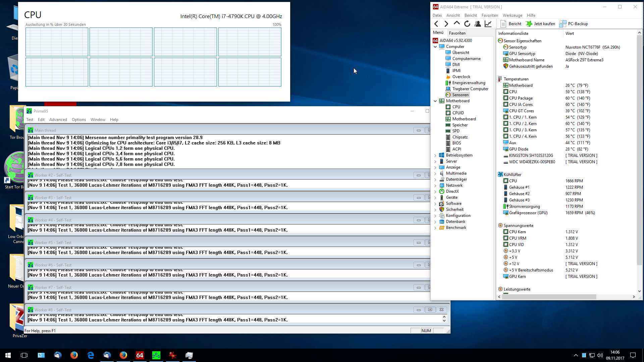Collapse the Motherboard tree node
This screenshot has height=362, width=644.
click(x=435, y=101)
